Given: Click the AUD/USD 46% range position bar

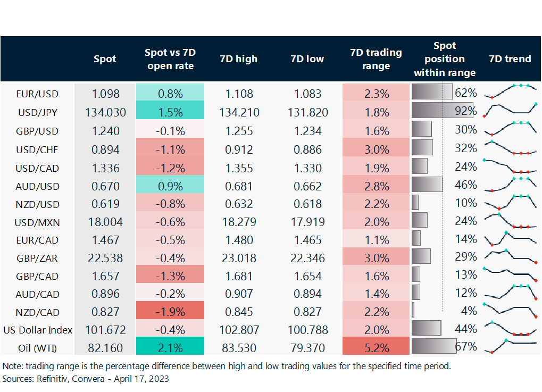Looking at the screenshot, I should coord(427,185).
